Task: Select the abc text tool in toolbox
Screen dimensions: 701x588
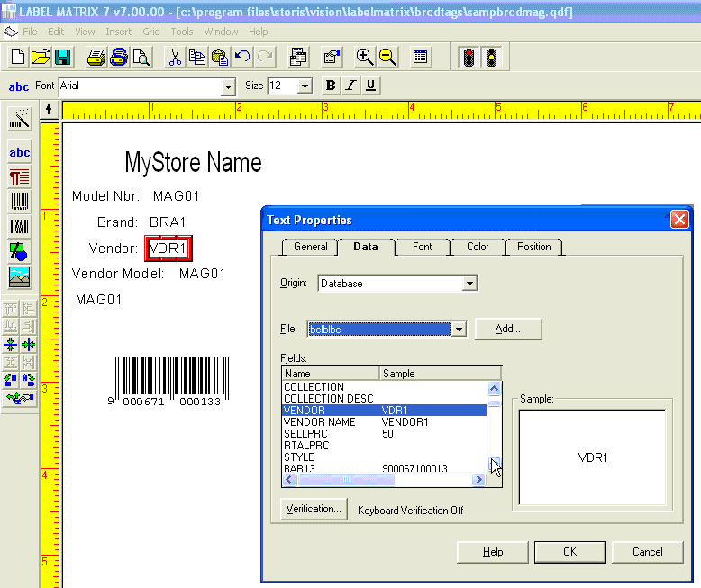Action: pyautogui.click(x=19, y=152)
